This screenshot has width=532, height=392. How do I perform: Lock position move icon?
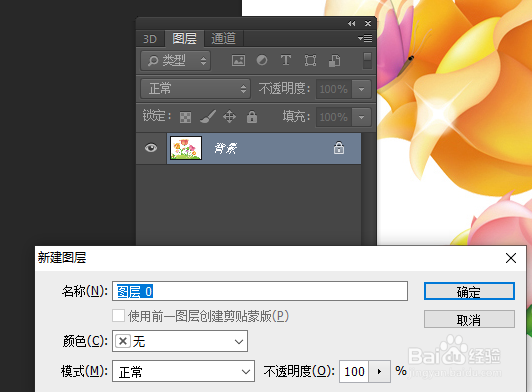(x=229, y=117)
